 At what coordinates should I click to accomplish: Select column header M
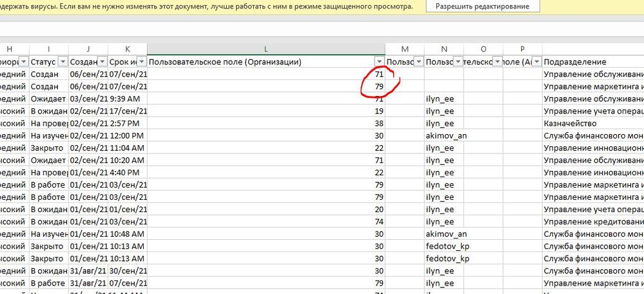(x=405, y=49)
